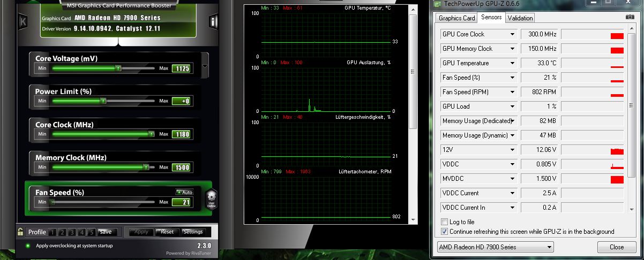644x260 pixels.
Task: Click the 802 RPM fan value
Action: point(539,92)
